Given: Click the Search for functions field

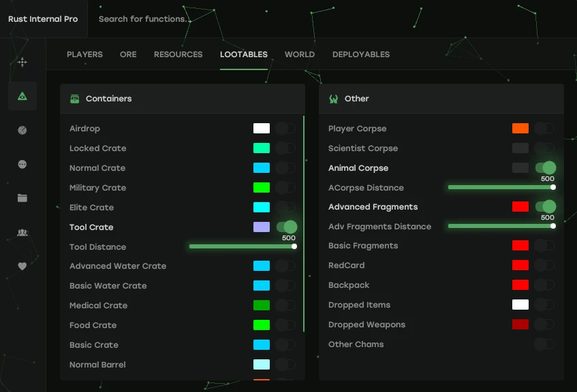Looking at the screenshot, I should [x=144, y=19].
